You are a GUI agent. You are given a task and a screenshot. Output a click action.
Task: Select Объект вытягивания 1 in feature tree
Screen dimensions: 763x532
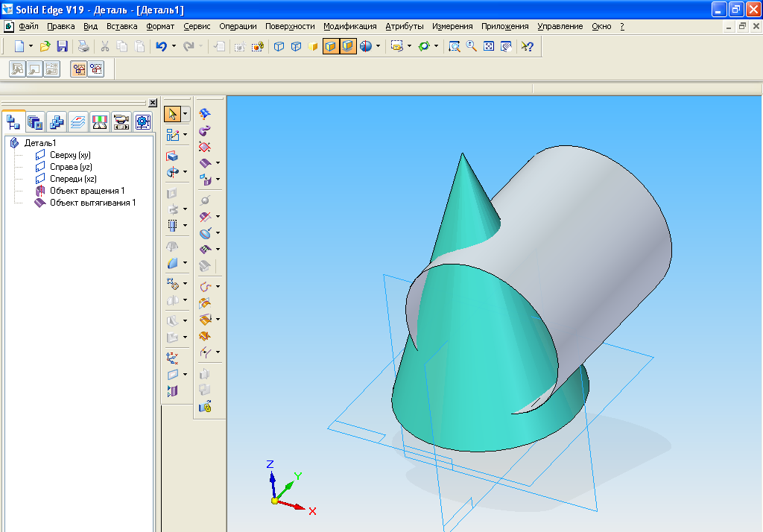[x=92, y=203]
